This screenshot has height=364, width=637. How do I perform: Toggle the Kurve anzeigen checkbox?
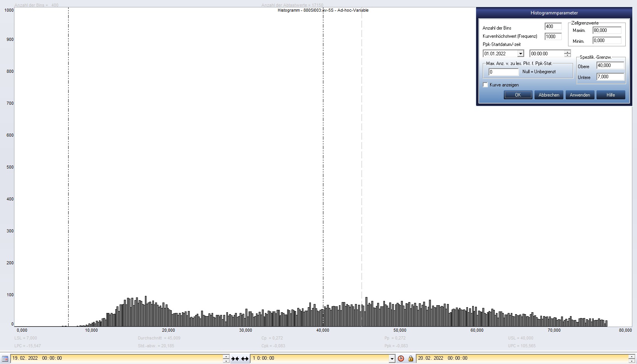pos(485,85)
